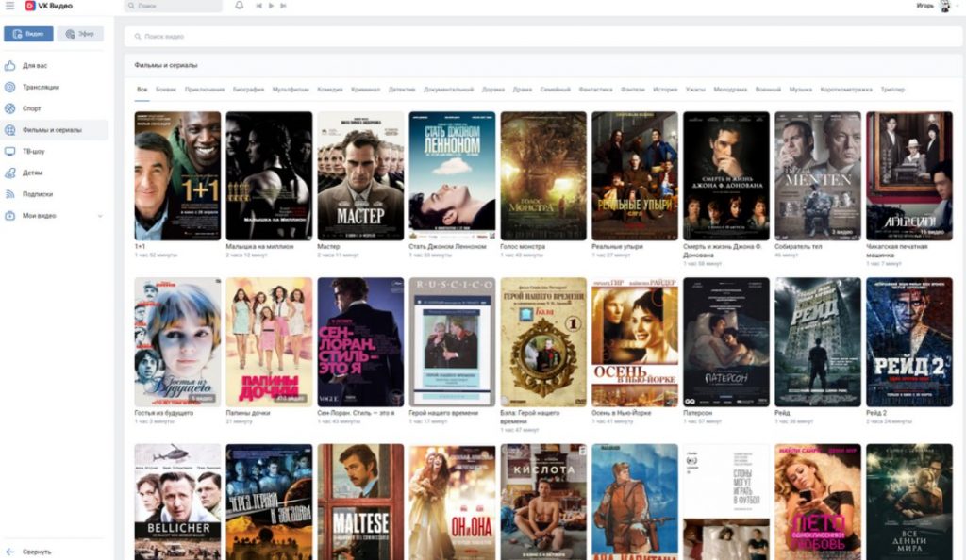Select the Приключения genre tab
This screenshot has height=560, width=966.
coord(205,90)
